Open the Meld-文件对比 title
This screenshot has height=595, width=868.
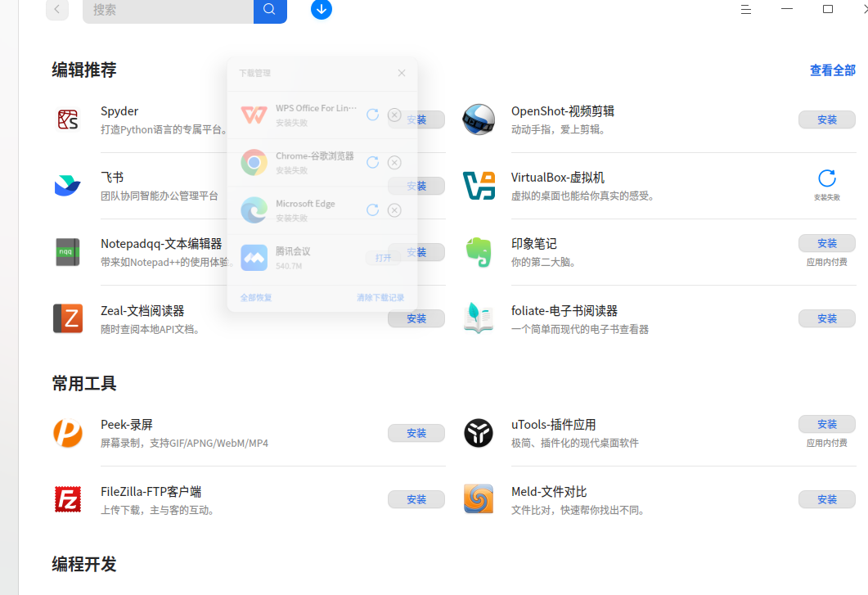[x=549, y=492]
